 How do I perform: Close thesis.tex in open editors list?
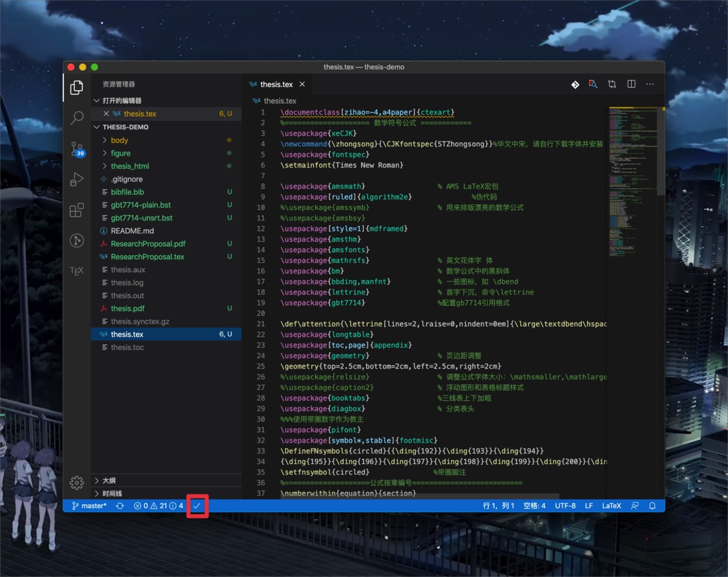tap(106, 114)
